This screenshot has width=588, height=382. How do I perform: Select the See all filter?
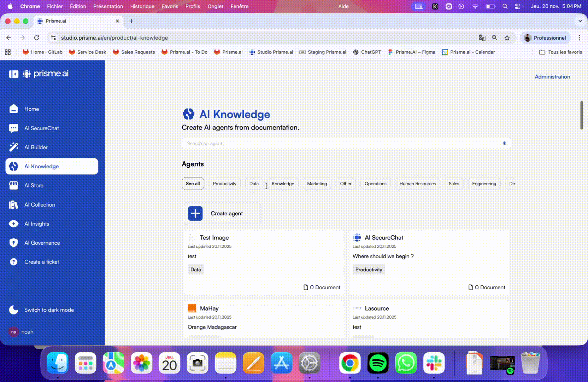pyautogui.click(x=193, y=184)
